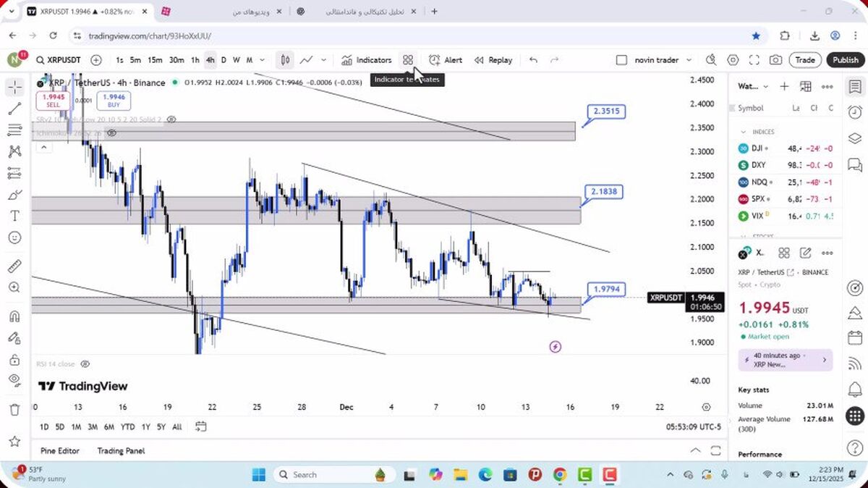Open object tree layers icon
The width and height of the screenshot is (868, 488).
855,138
